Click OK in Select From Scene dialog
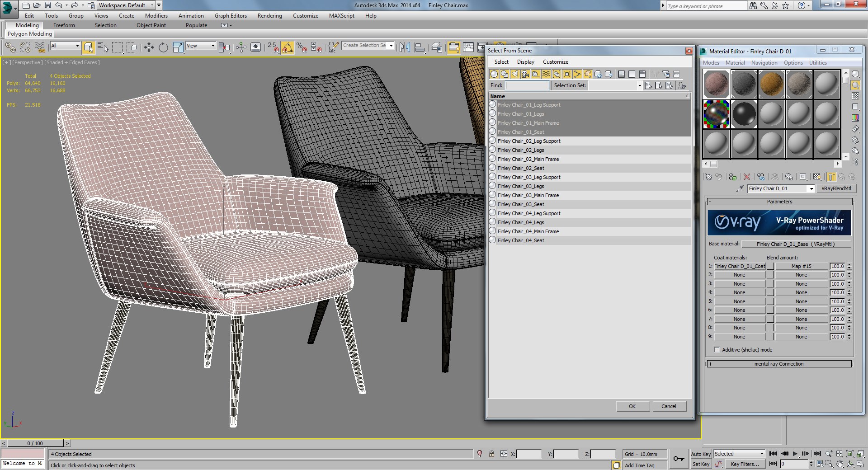868x470 pixels. pos(632,406)
